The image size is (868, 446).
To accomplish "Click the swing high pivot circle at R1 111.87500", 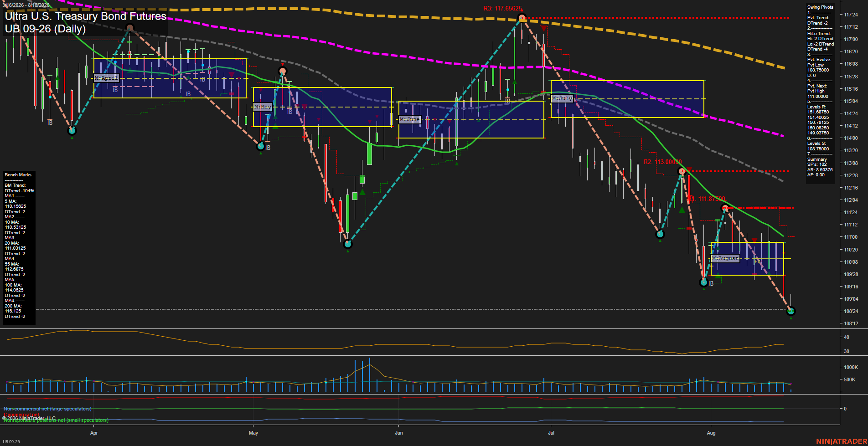I will 724,208.
